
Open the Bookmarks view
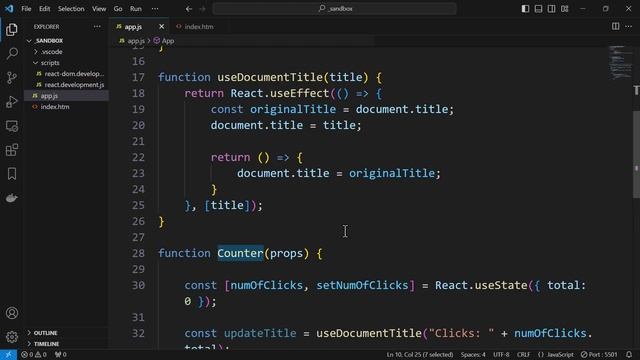pos(12,174)
